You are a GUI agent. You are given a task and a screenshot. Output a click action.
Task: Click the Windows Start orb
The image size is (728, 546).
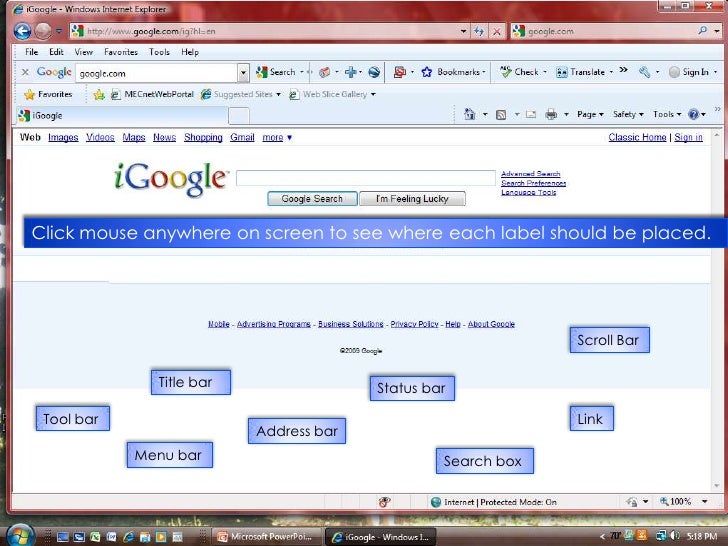coord(19,535)
